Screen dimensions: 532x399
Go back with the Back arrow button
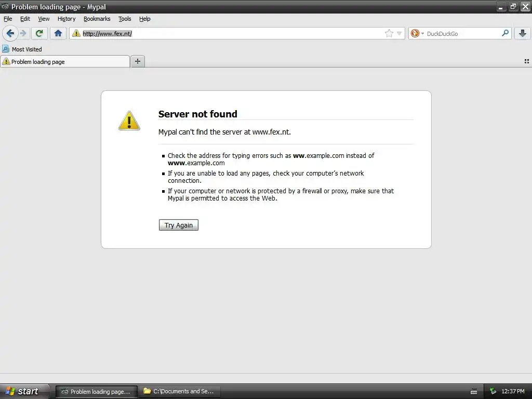[x=10, y=33]
